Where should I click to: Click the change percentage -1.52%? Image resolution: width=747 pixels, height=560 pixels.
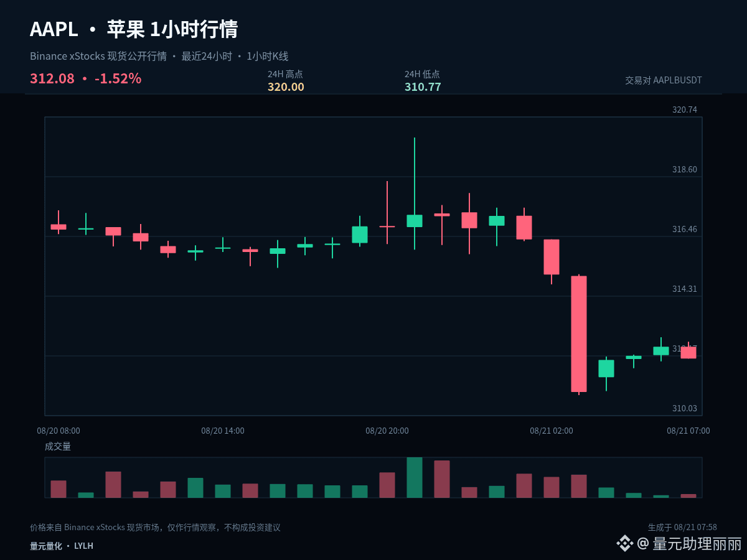pyautogui.click(x=118, y=79)
